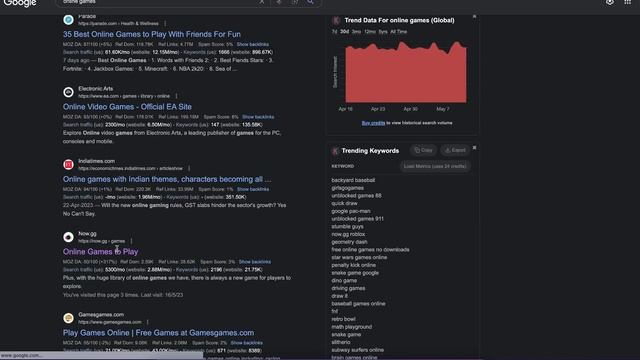
Task: Show backlinks for the Indiatimes result
Action: tap(253, 189)
